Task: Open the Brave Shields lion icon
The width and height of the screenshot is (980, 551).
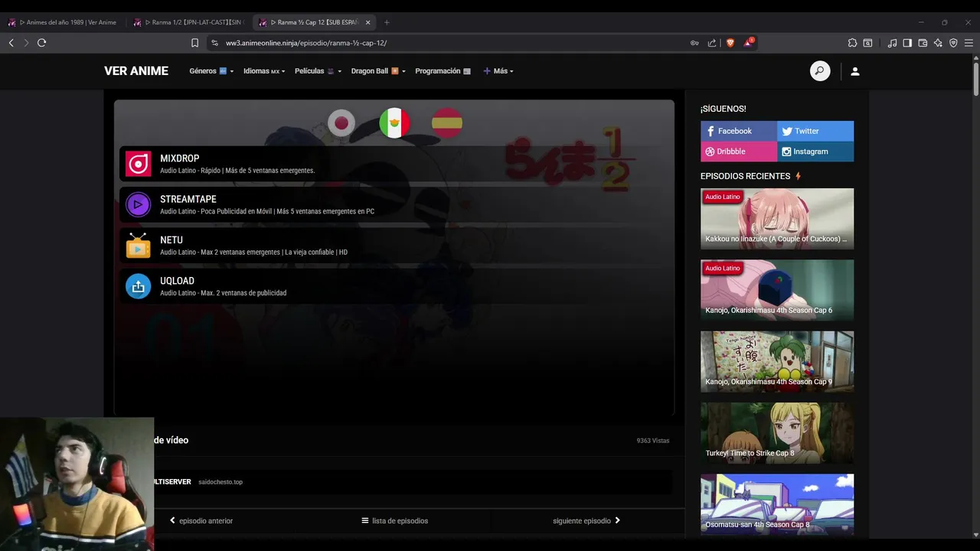Action: pos(730,43)
